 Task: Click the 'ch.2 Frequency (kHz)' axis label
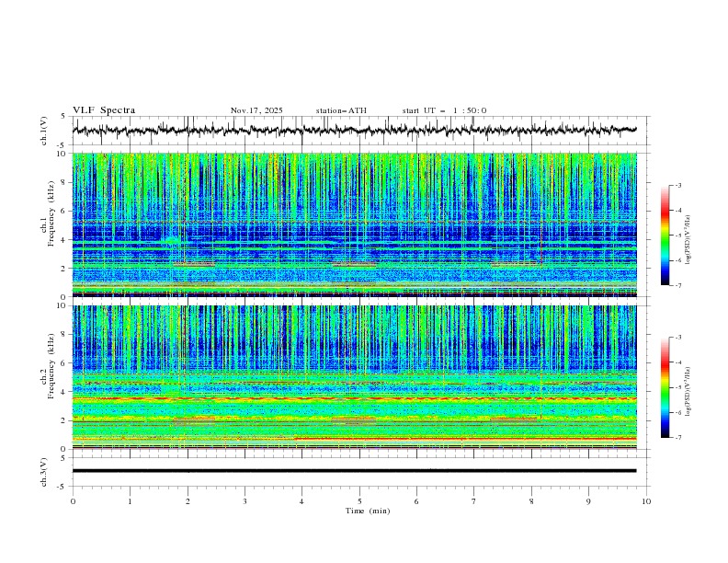[x=50, y=365]
